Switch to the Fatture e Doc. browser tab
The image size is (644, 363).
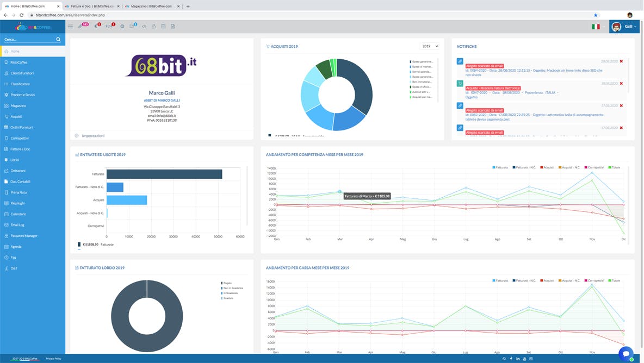[x=89, y=6]
